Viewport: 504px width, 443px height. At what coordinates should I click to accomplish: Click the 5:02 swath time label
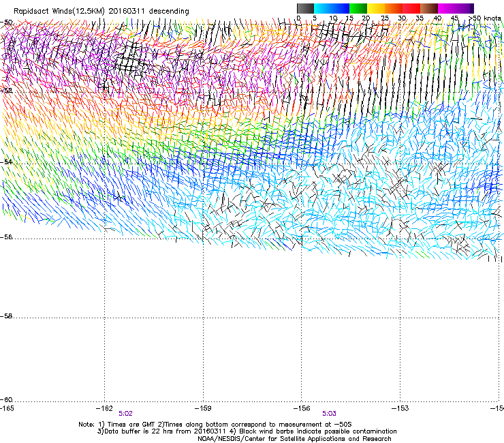point(125,414)
